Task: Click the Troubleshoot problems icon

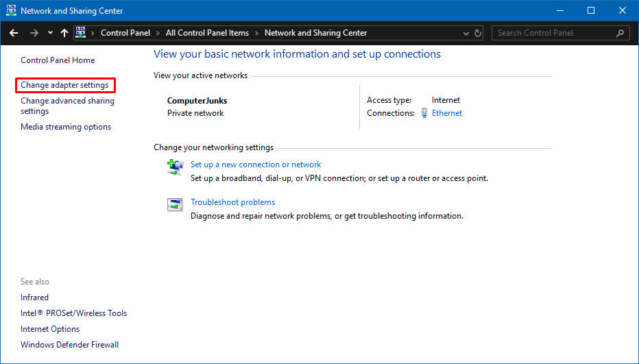Action: point(176,204)
